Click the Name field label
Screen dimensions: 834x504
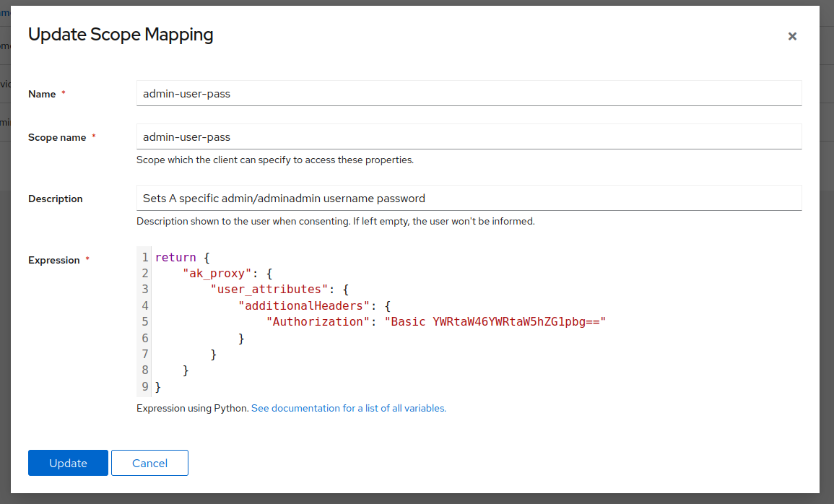(x=41, y=93)
